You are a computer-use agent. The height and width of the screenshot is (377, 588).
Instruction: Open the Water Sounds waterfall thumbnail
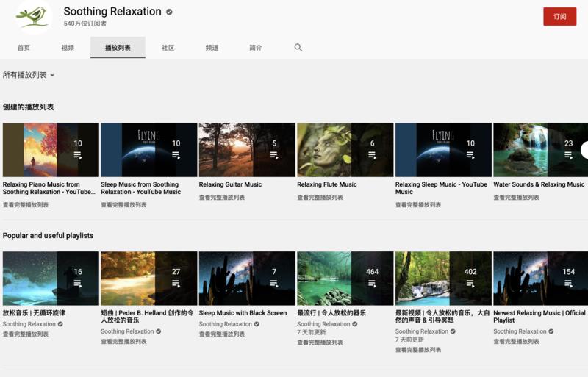pyautogui.click(x=541, y=150)
